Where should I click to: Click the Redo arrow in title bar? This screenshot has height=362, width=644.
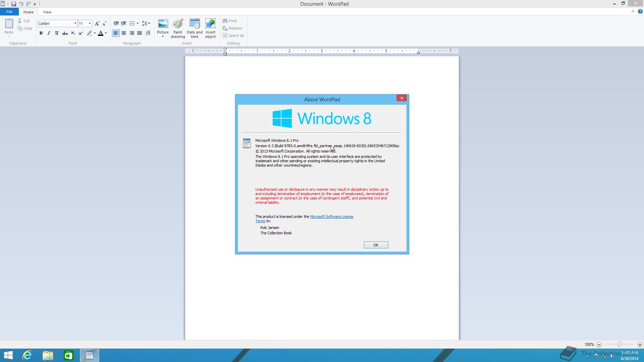click(x=28, y=4)
